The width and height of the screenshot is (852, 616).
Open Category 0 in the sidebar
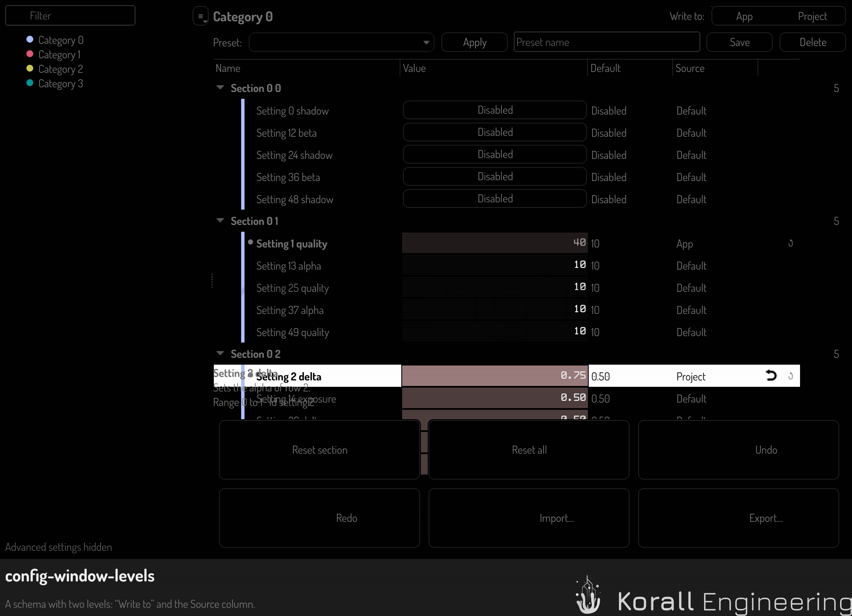click(61, 40)
